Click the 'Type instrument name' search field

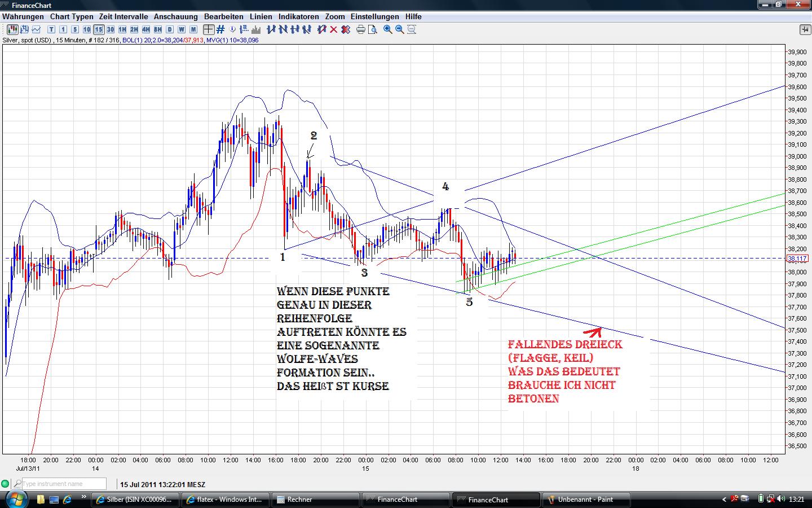tap(64, 484)
